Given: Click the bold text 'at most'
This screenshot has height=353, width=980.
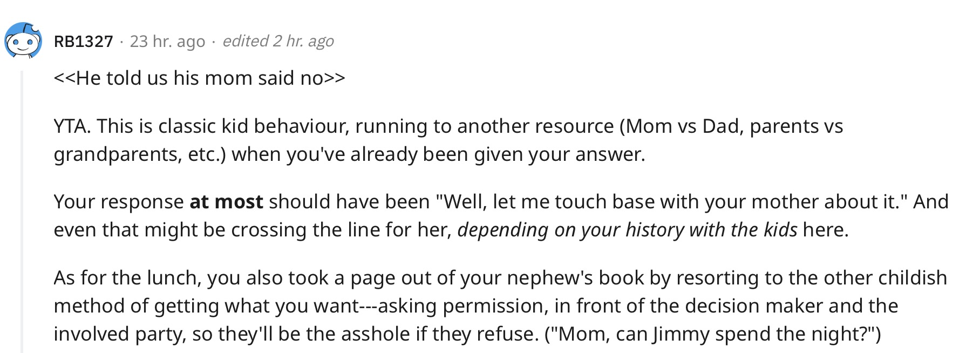Looking at the screenshot, I should 226,202.
